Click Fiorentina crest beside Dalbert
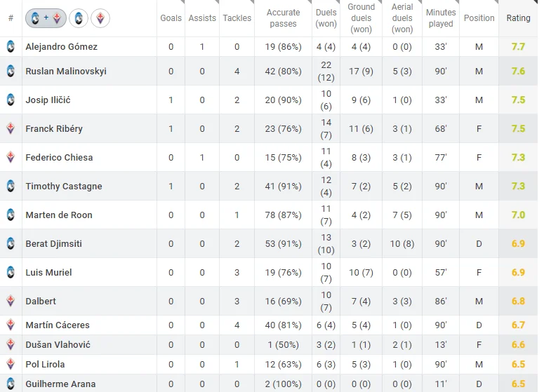Viewport: 544px width, 392px height. 11,302
